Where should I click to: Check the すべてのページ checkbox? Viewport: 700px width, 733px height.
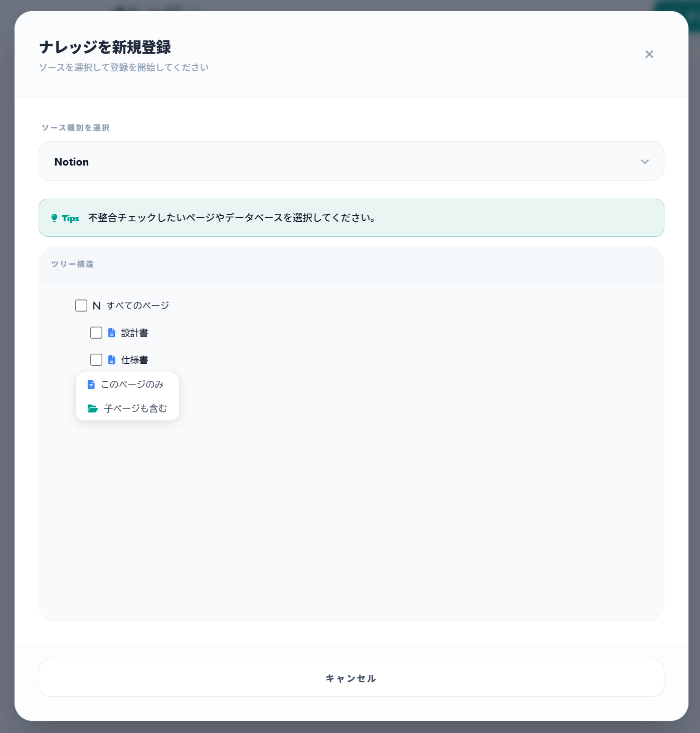tap(81, 306)
